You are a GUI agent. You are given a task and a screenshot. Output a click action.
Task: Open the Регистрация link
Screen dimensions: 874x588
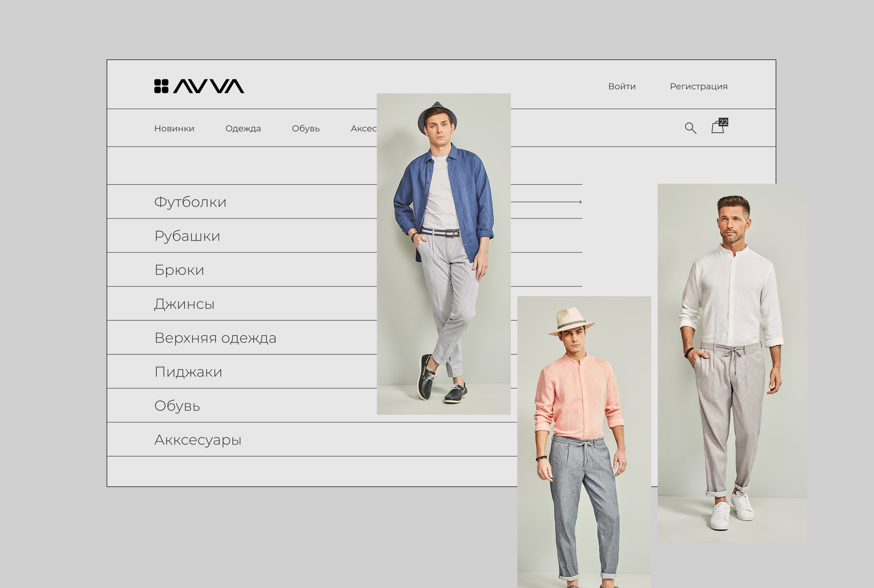point(698,87)
